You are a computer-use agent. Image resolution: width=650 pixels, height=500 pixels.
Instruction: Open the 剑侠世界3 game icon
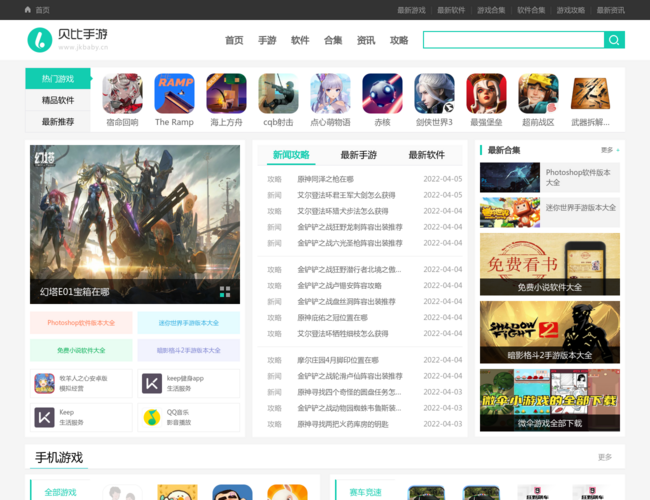coord(434,93)
